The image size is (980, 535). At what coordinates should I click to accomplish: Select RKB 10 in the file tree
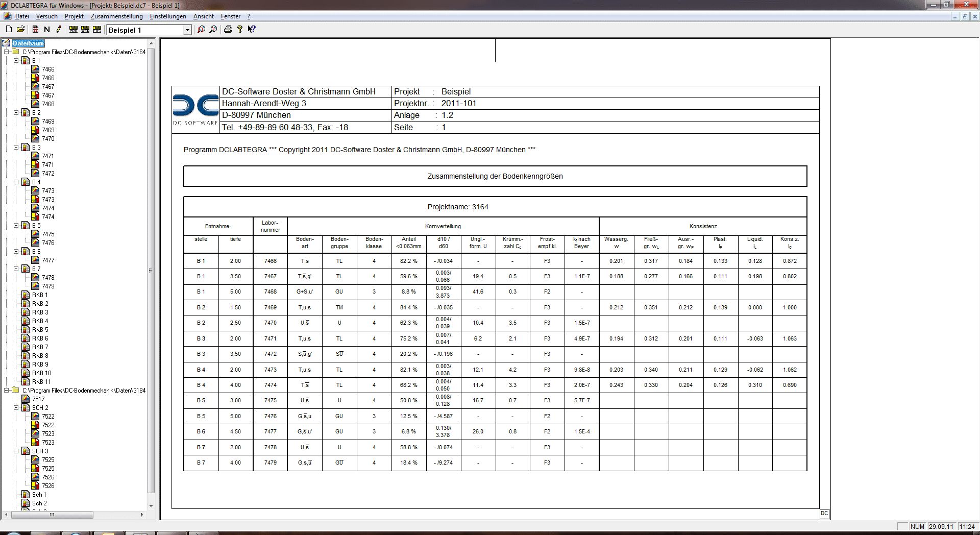42,373
